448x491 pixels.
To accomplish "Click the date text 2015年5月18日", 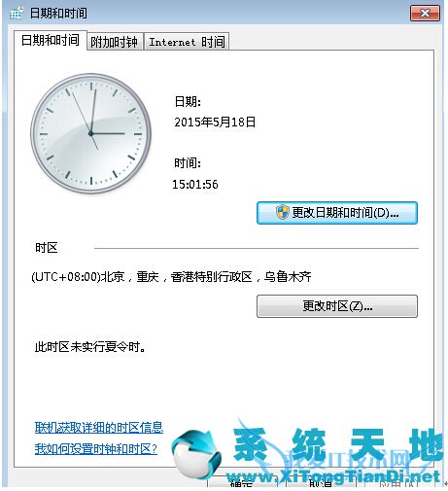I will click(215, 123).
